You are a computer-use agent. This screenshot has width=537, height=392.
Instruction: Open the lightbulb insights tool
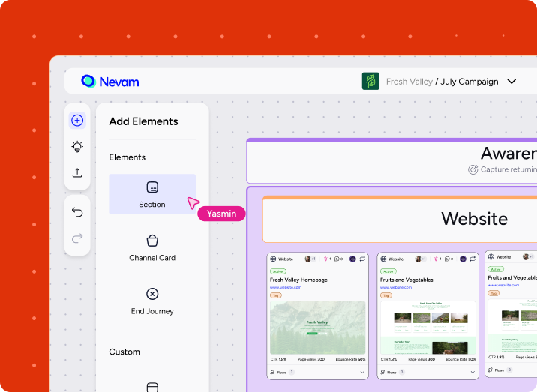point(77,146)
